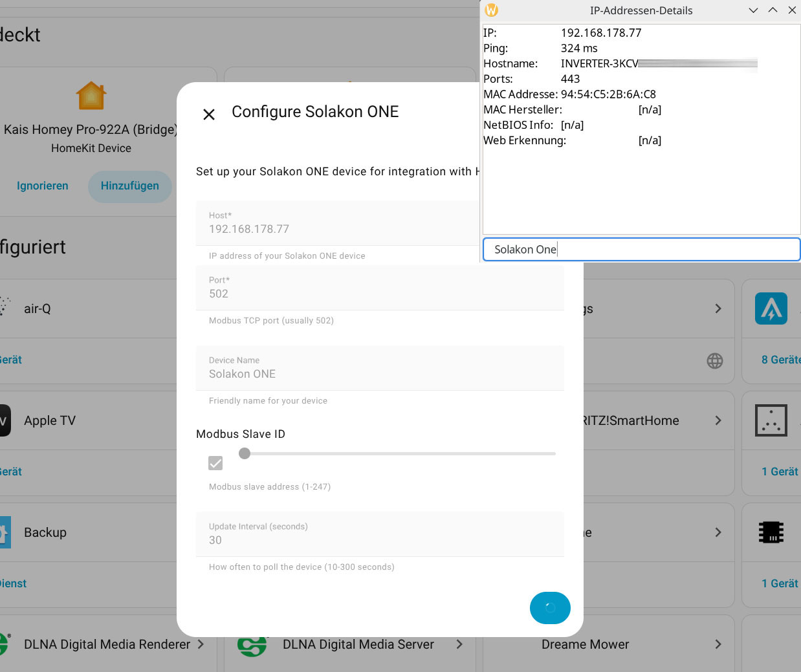This screenshot has height=672, width=801.
Task: Click the Hinzufügen button
Action: click(130, 186)
